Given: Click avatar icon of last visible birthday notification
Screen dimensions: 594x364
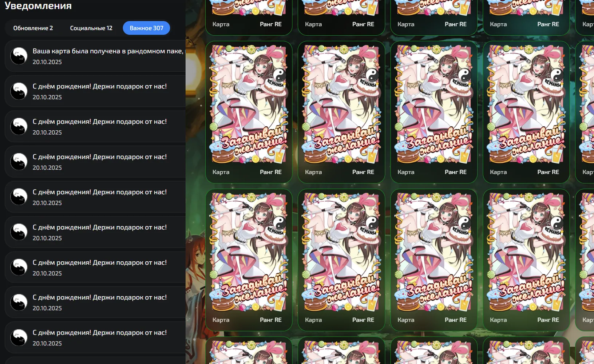Looking at the screenshot, I should pyautogui.click(x=19, y=338).
